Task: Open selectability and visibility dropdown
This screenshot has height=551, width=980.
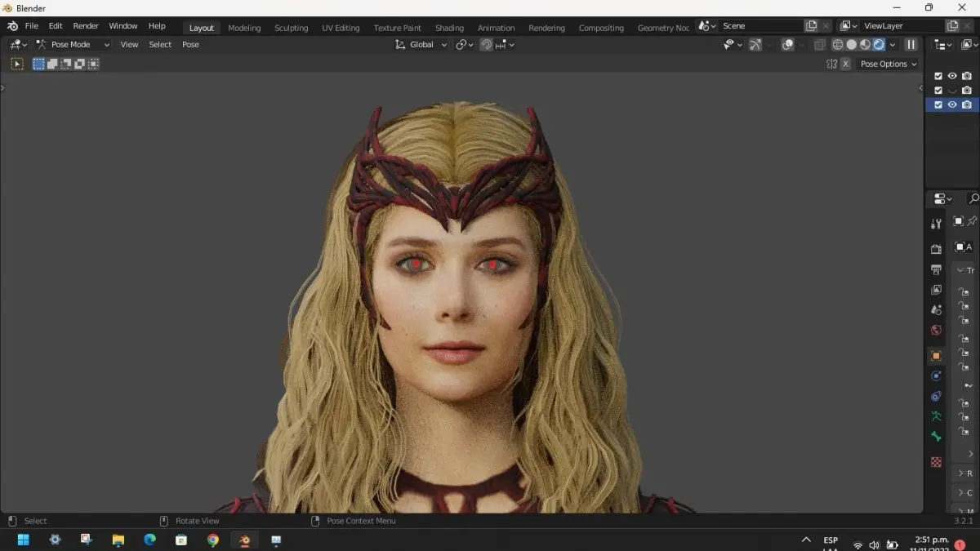Action: [733, 45]
